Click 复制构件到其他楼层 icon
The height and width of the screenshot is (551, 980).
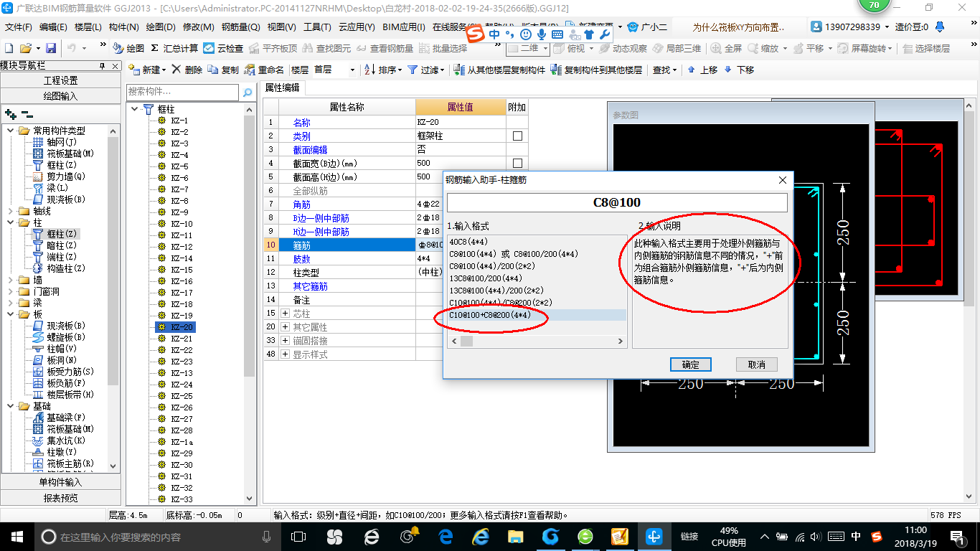[557, 70]
